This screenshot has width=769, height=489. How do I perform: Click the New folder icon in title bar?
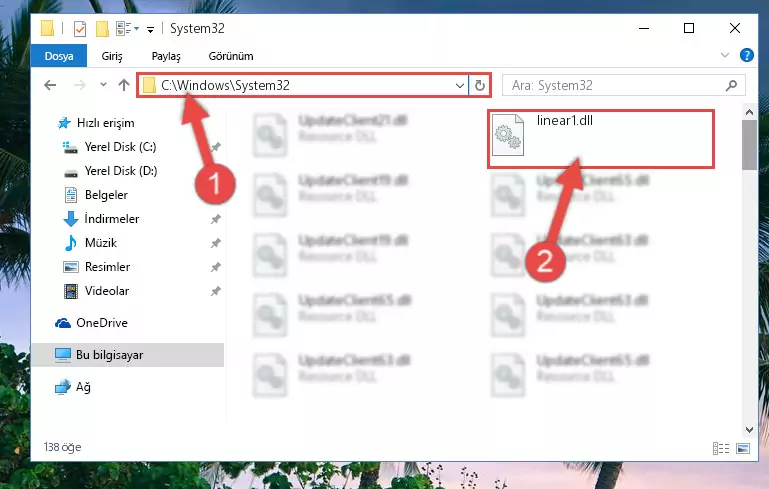(102, 29)
